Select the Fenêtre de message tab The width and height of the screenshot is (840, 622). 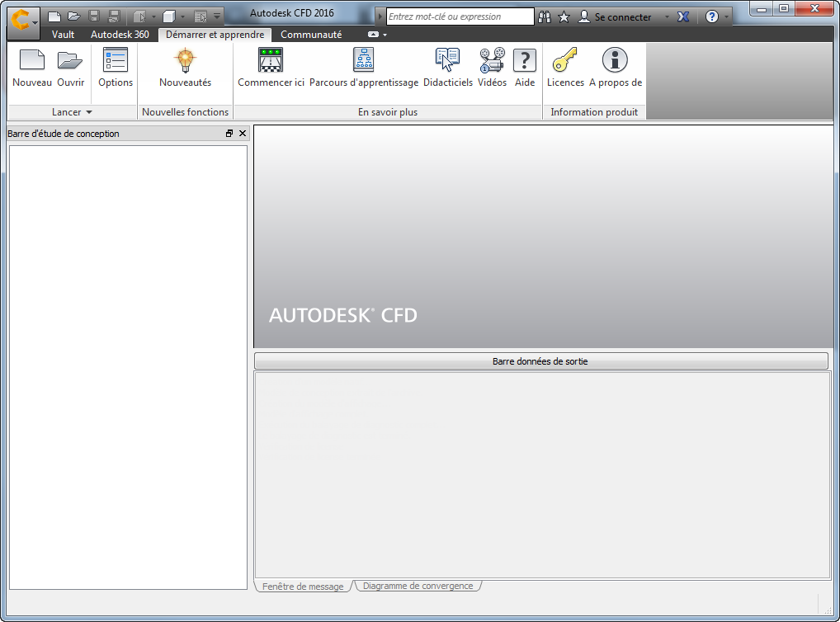click(x=303, y=587)
